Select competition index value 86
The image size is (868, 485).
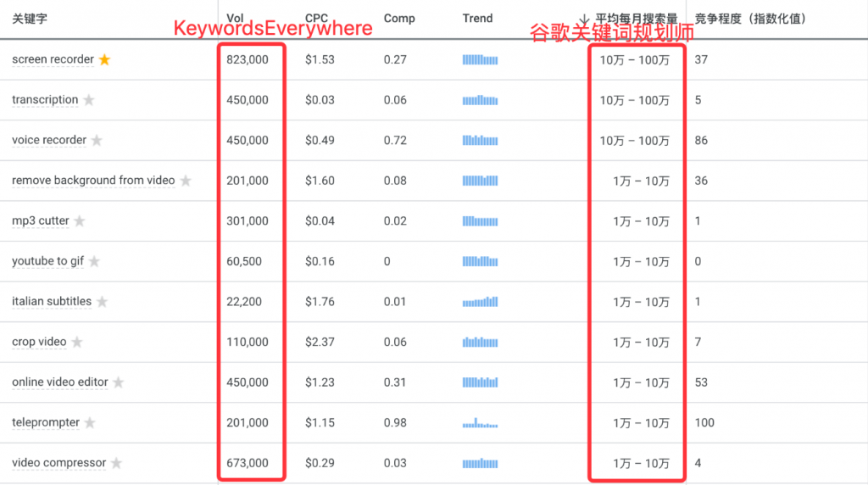(701, 141)
